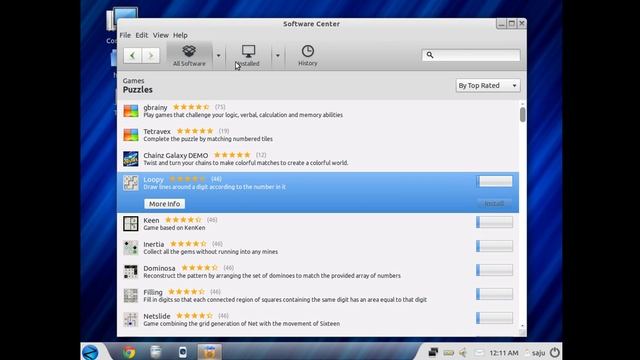Screen dimensions: 640x360
Task: Click the Filling row progress bar
Action: [494, 294]
